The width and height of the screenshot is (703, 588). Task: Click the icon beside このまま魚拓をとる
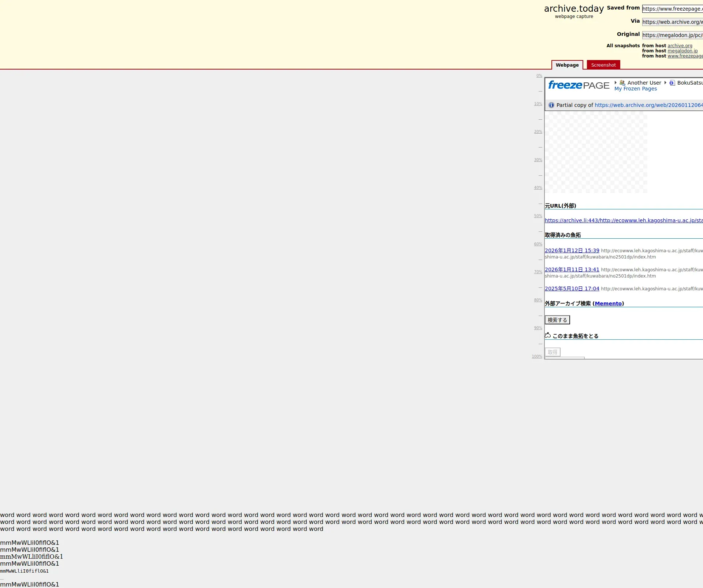[x=548, y=335]
